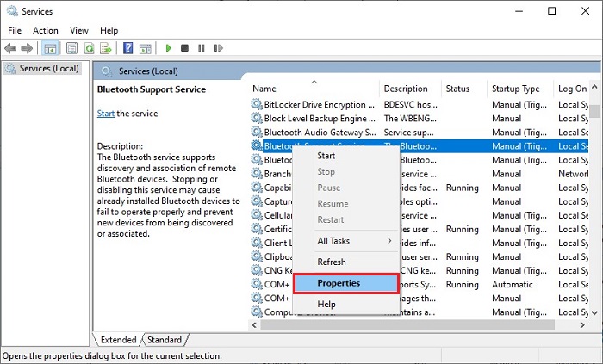The image size is (603, 364).
Task: Click the Automatic startup type cell
Action: 513,285
